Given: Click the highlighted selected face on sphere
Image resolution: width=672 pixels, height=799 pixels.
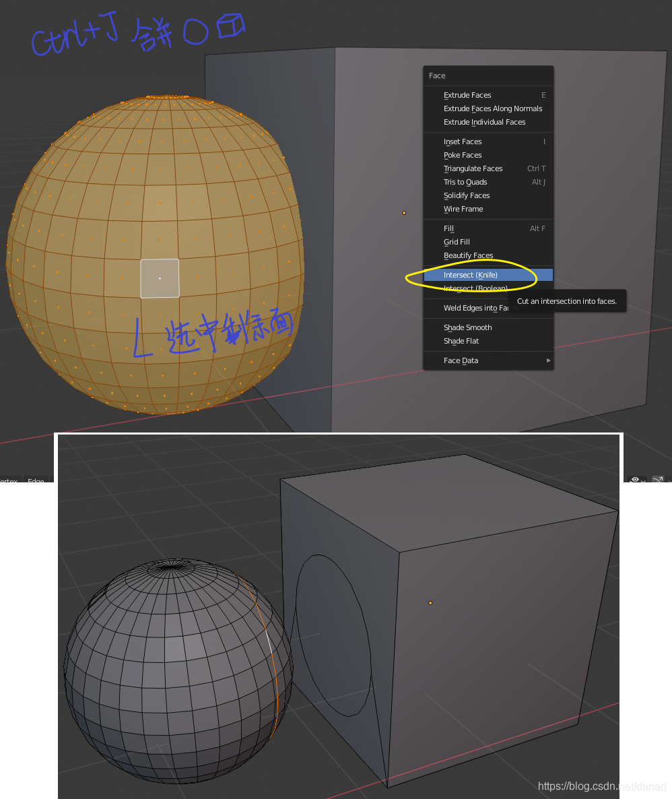Looking at the screenshot, I should coord(160,278).
